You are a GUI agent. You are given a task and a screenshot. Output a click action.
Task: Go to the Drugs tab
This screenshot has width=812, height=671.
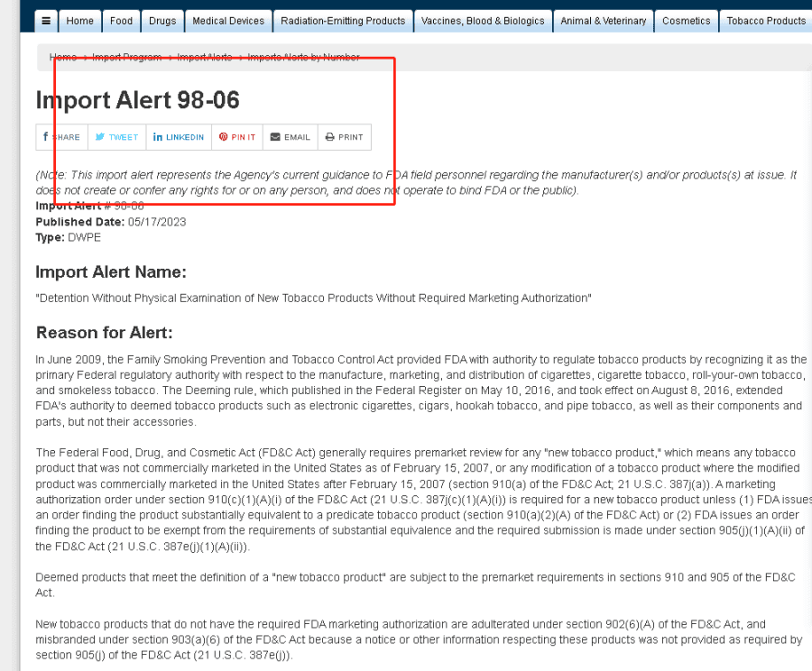click(x=162, y=21)
